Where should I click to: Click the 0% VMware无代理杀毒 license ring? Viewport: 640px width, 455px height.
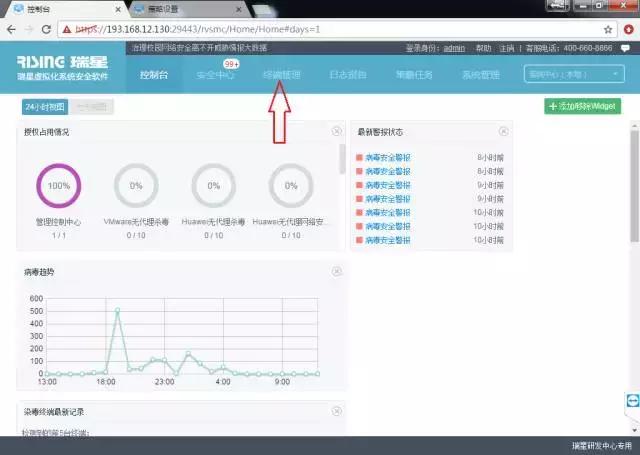point(136,186)
